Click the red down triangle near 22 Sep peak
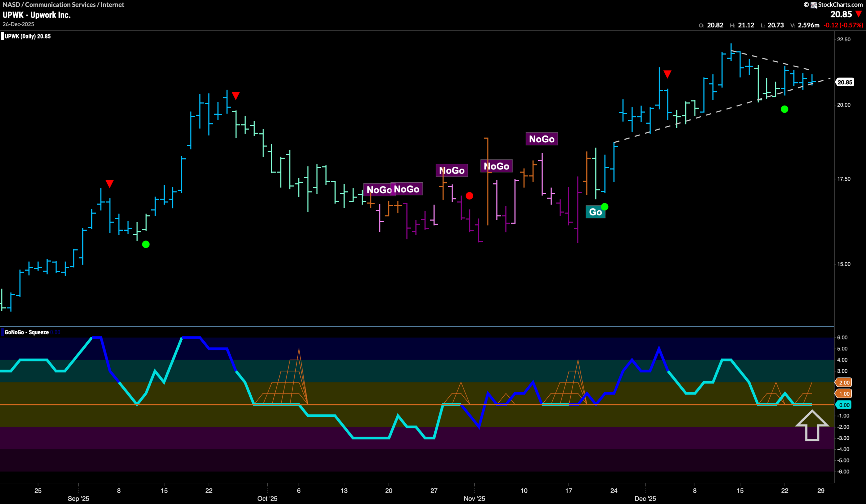 click(x=235, y=95)
